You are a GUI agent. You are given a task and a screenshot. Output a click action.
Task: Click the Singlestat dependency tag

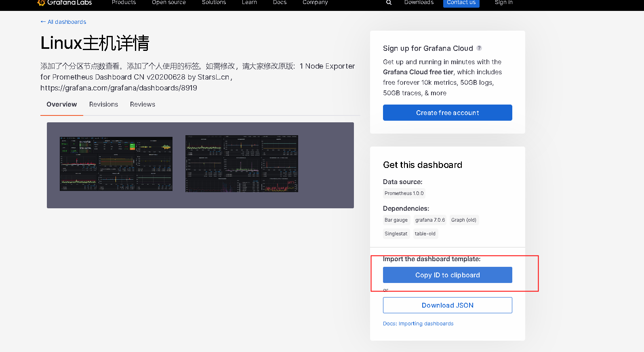click(x=396, y=234)
